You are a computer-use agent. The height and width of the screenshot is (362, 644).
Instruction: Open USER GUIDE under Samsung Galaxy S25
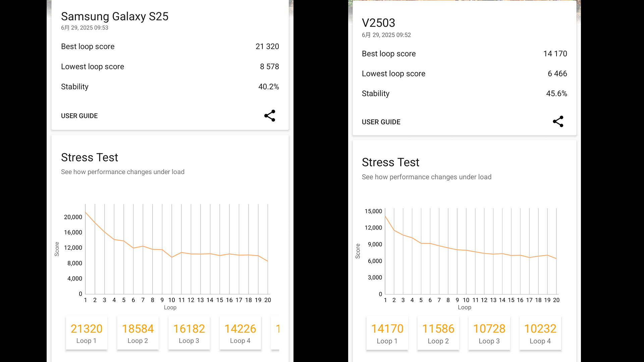[x=79, y=116]
